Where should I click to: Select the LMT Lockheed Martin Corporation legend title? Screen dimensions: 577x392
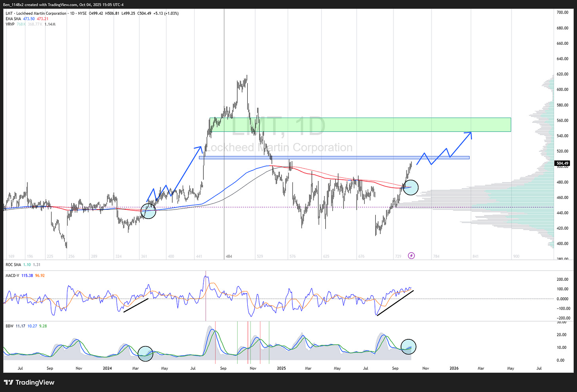[x=36, y=13]
